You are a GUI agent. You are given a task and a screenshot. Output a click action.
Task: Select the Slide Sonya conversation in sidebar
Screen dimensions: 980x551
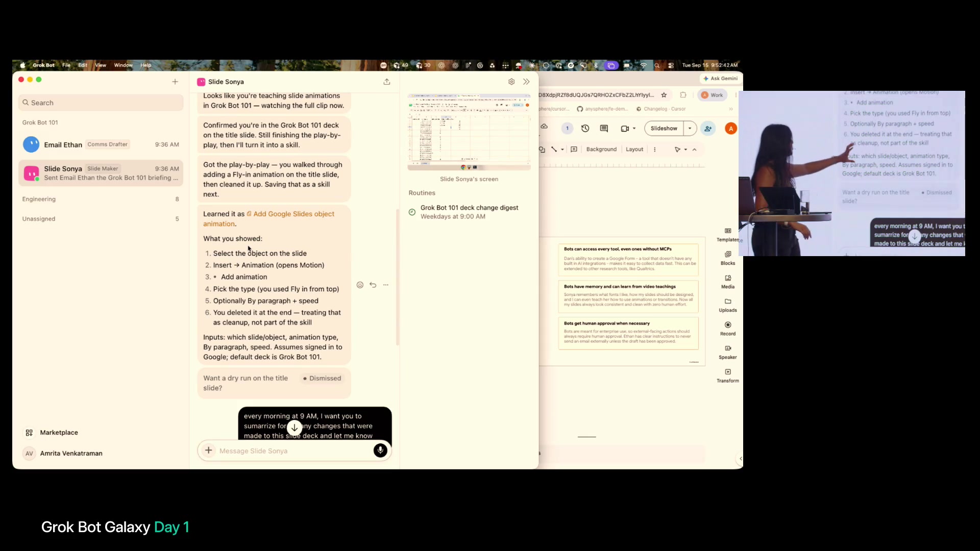pyautogui.click(x=101, y=173)
